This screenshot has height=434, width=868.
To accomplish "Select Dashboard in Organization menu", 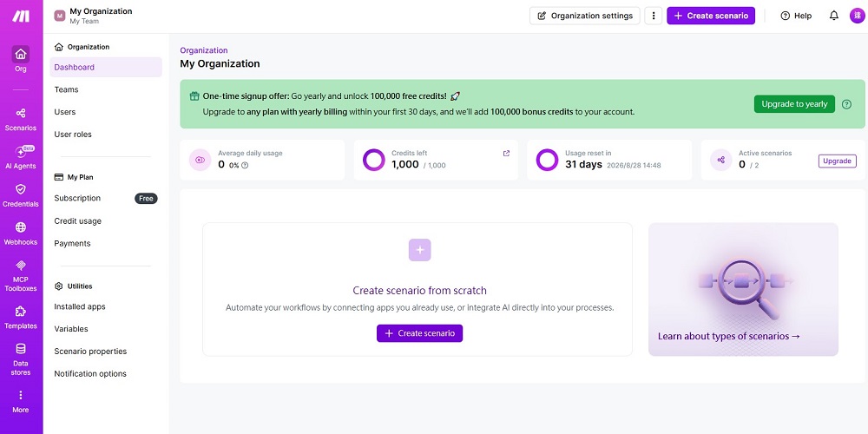I will (106, 67).
